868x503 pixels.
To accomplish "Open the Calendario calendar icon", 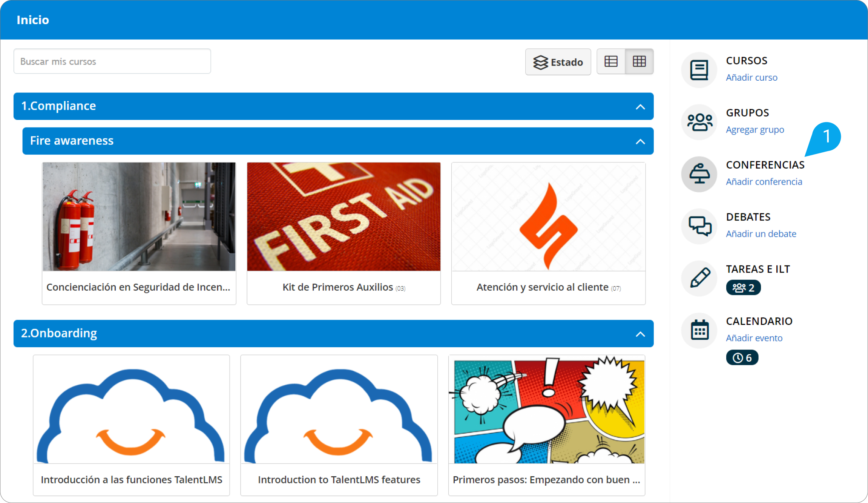I will click(699, 331).
